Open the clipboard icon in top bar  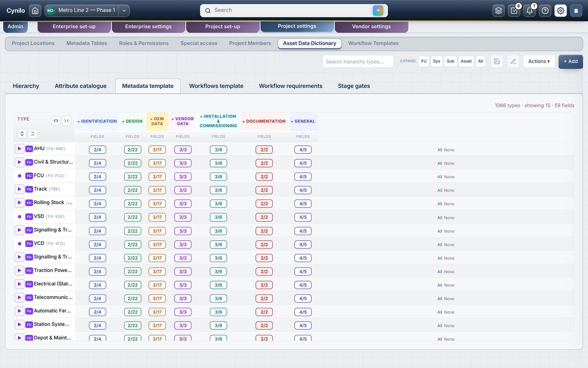tap(576, 11)
